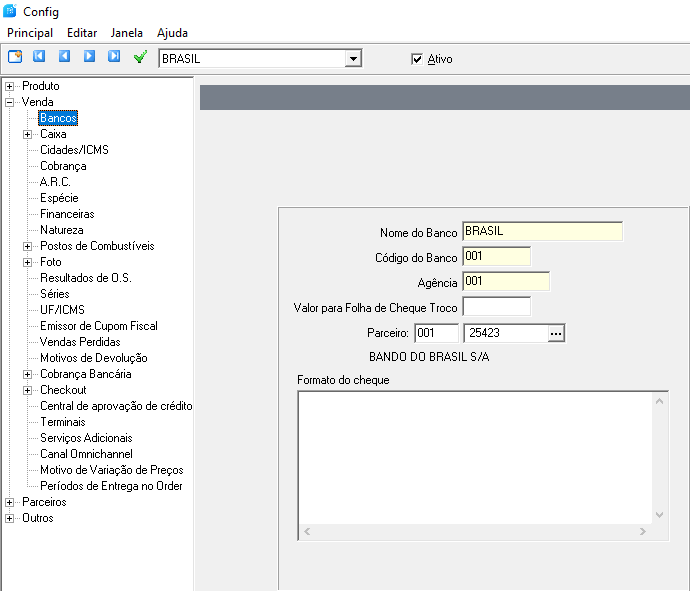Click the Nome do Banco field

tap(542, 231)
